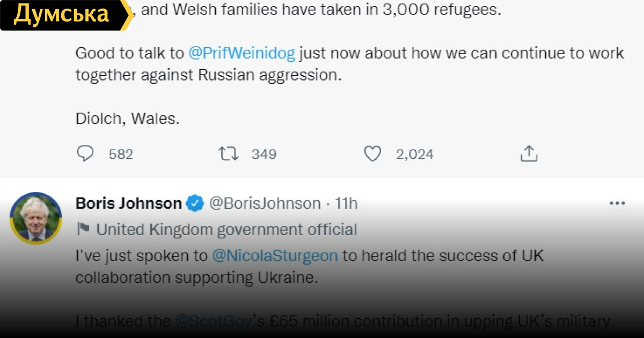Open the @PrifWeinidog mention link
Image resolution: width=644 pixels, height=338 pixels.
pyautogui.click(x=241, y=53)
